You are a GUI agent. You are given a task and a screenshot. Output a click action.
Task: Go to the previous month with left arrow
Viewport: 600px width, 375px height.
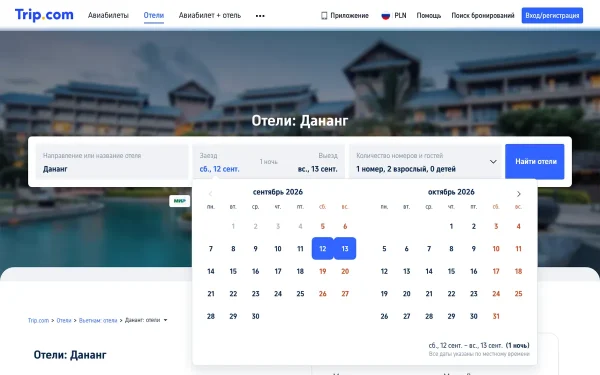pos(210,194)
